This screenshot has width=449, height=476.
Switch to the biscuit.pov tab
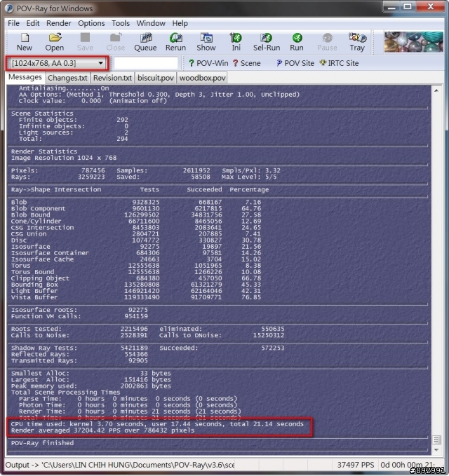click(156, 78)
